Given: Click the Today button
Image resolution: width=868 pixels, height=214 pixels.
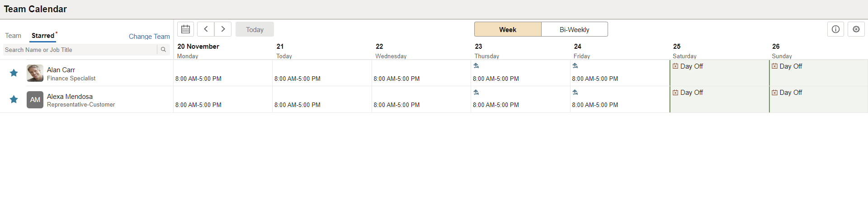Looking at the screenshot, I should click(x=255, y=29).
